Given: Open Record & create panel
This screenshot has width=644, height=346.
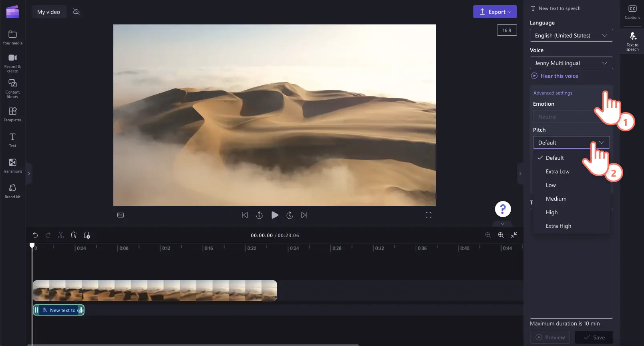Looking at the screenshot, I should [x=12, y=63].
